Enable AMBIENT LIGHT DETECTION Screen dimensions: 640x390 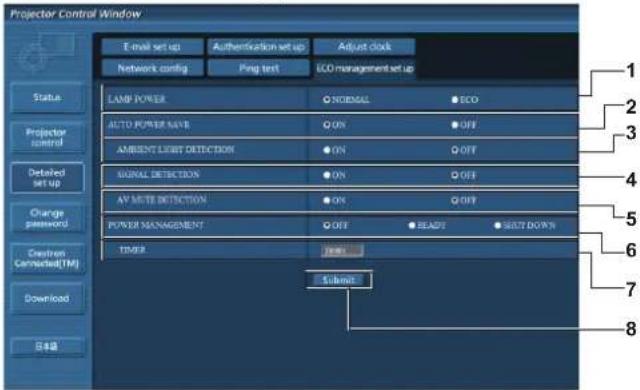(x=327, y=150)
